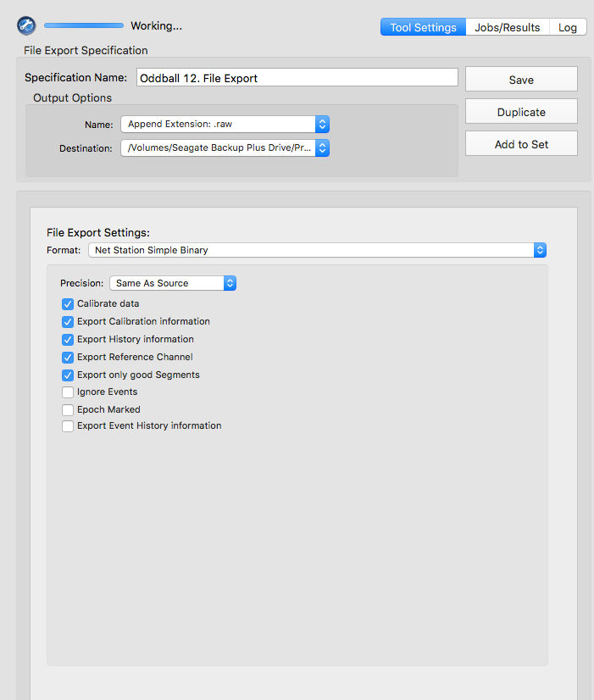The image size is (594, 700).
Task: Uncheck the Calibrate data checkbox
Action: 68,304
